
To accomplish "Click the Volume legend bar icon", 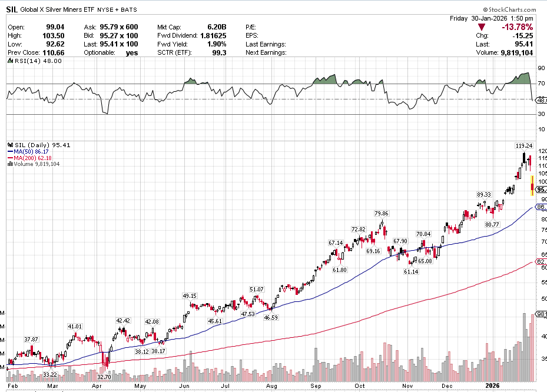I will click(9, 164).
